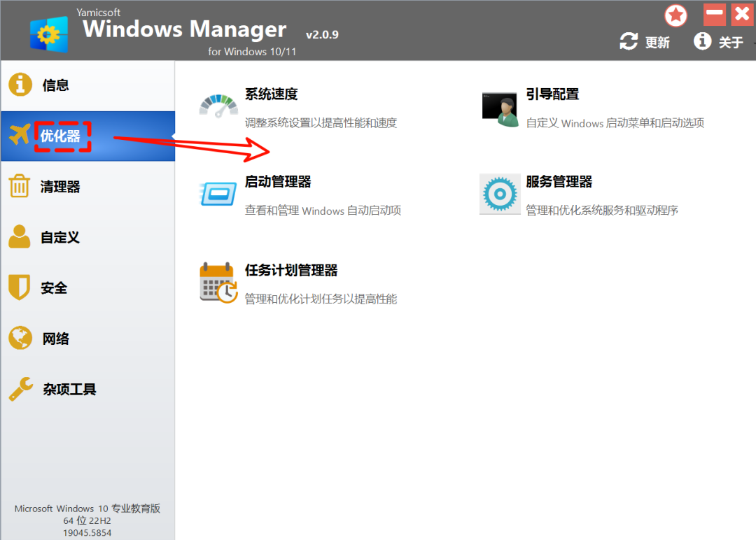Click the 系统速度 speedometer gauge icon
The height and width of the screenshot is (540, 756).
point(218,106)
